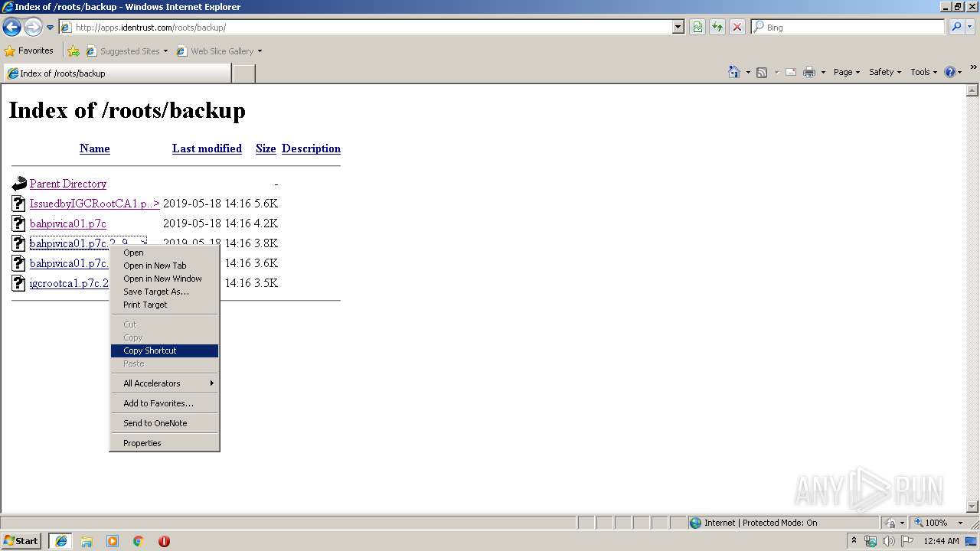Choose Save Target As...
Screen dimensions: 980x551
coord(165,292)
